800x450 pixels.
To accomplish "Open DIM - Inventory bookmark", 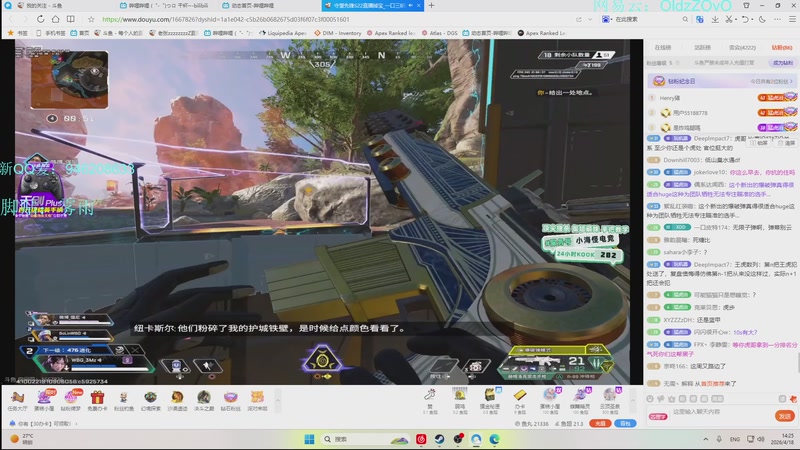I will 338,33.
